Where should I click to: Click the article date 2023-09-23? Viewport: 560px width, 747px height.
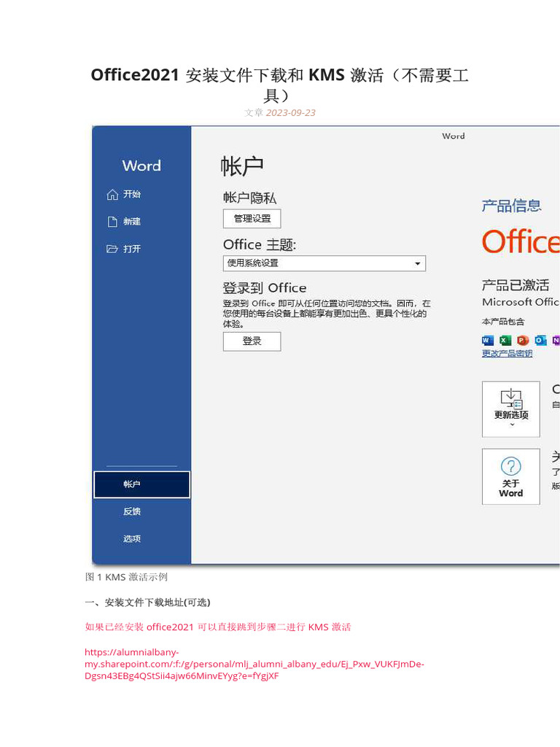[290, 113]
